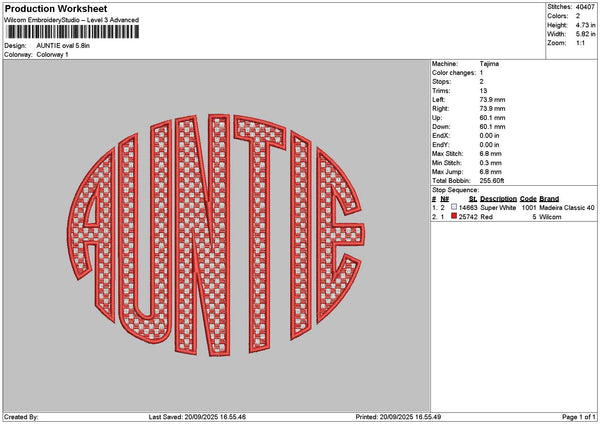Click the St. column header
The image size is (600, 424).
click(x=473, y=199)
